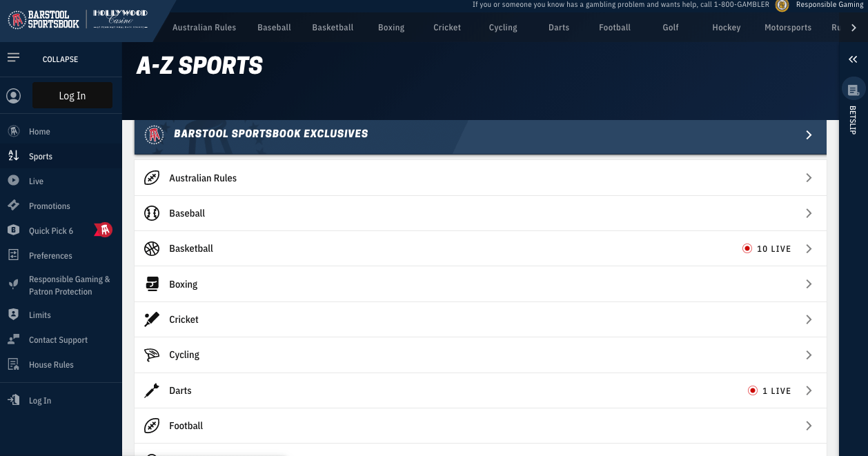Click the boxing ring icon beside Boxing
Viewport: 868px width, 456px height.
click(x=152, y=284)
